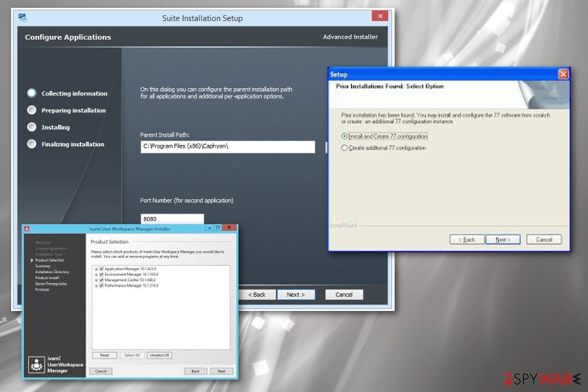The width and height of the screenshot is (588, 392).
Task: Click Next in the Suite Installation Setup
Action: pos(296,295)
